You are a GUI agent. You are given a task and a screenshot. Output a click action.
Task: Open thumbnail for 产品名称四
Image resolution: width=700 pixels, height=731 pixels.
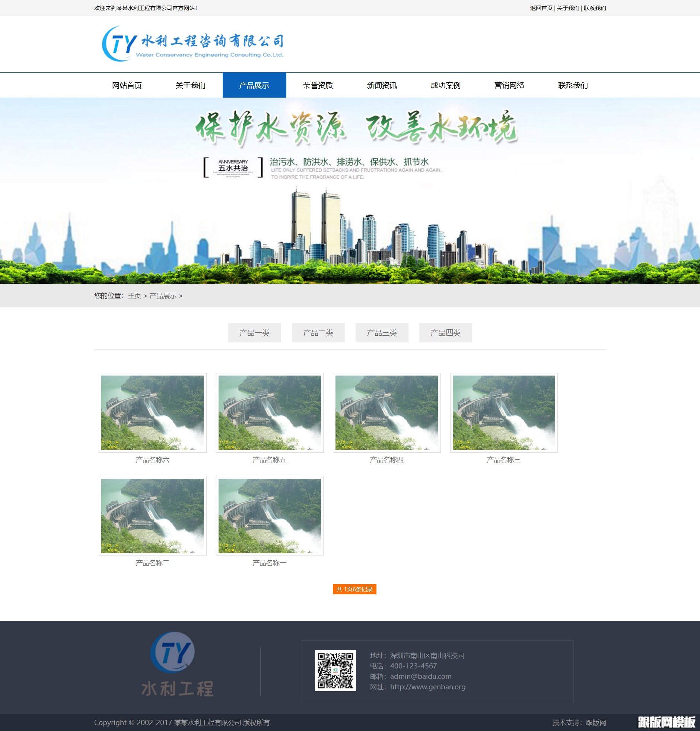pyautogui.click(x=386, y=413)
